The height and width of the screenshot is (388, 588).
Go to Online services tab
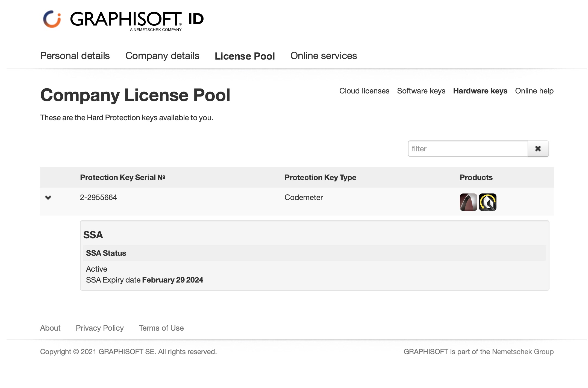point(324,56)
